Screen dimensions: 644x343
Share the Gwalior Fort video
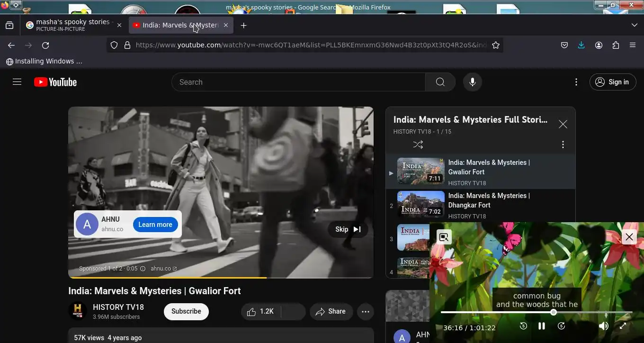[x=331, y=311]
